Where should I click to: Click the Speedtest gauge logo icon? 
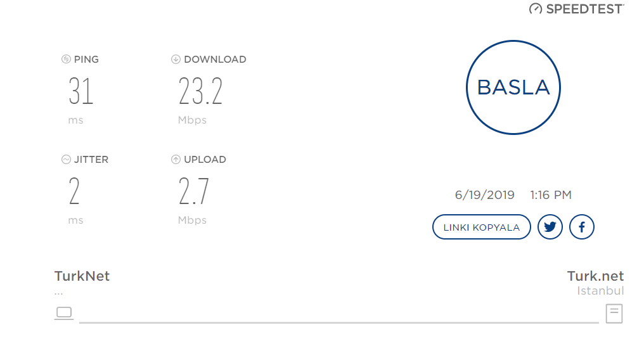pyautogui.click(x=536, y=9)
